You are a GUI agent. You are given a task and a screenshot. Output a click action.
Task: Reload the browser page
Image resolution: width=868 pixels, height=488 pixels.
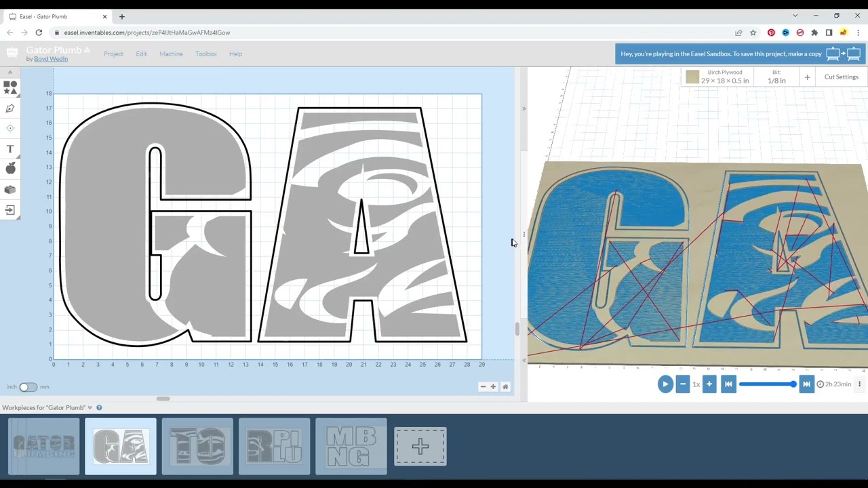click(39, 33)
